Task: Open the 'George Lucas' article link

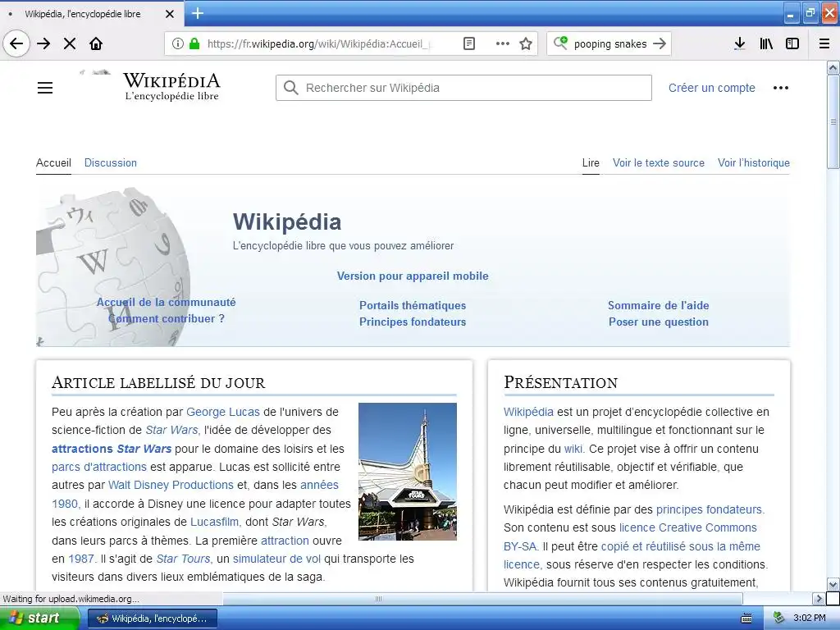Action: point(223,412)
